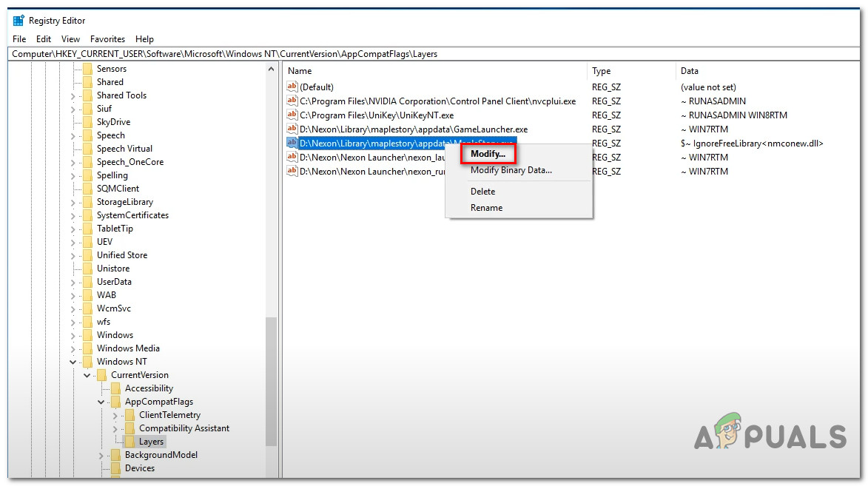Choose Rename from the context menu

coord(487,208)
